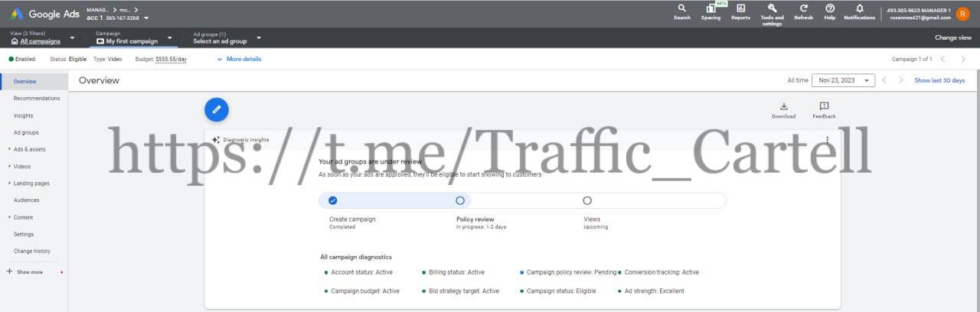Click the Enabled status indicator

[22, 59]
